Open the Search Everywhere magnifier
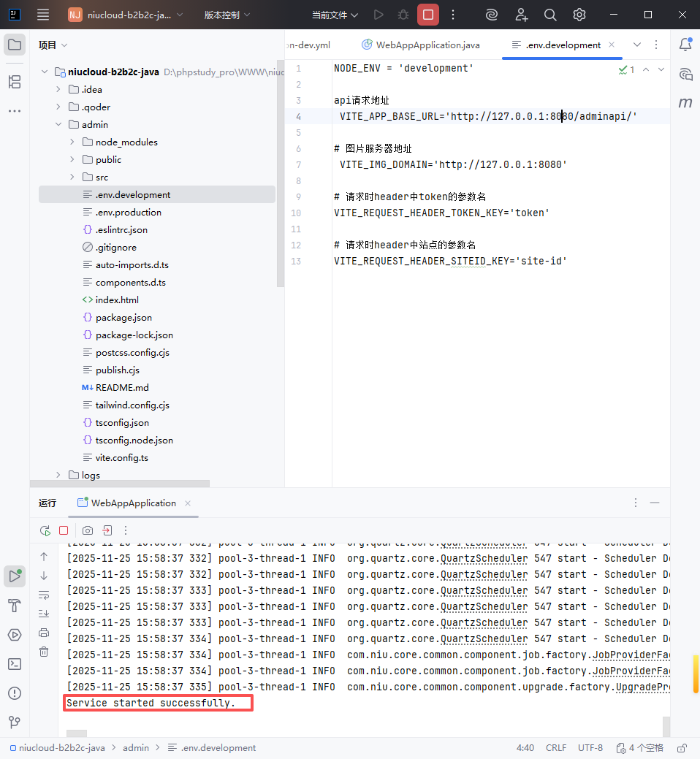Image resolution: width=700 pixels, height=759 pixels. 550,15
